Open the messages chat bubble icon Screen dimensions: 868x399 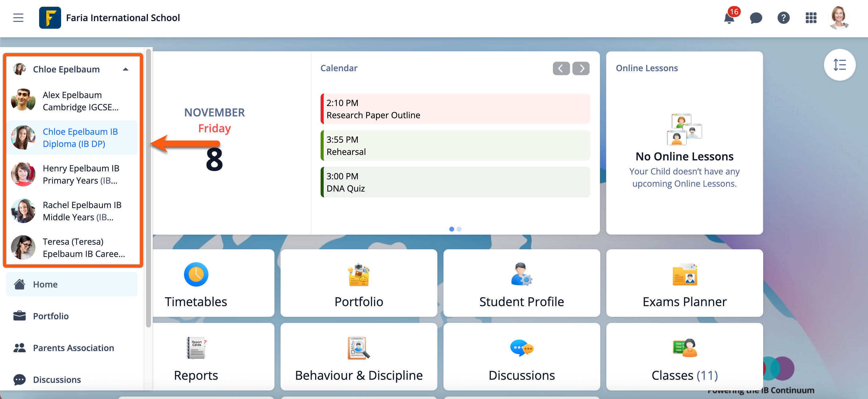(756, 18)
